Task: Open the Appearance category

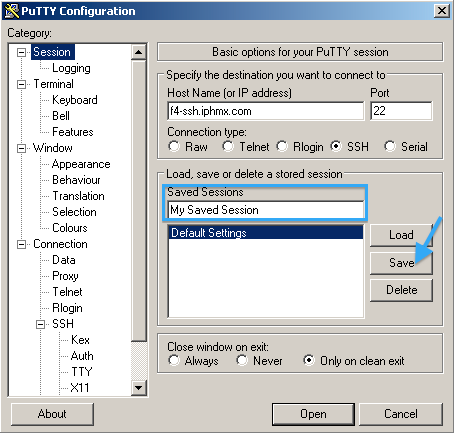Action: click(81, 164)
